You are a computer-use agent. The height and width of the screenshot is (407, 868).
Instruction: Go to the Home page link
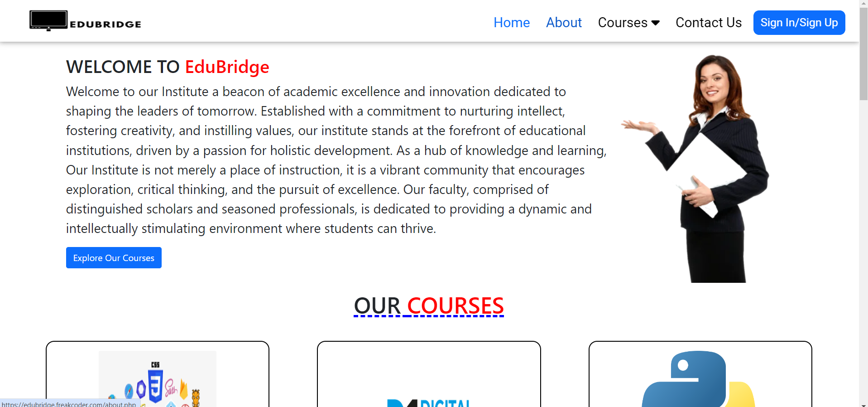point(511,23)
